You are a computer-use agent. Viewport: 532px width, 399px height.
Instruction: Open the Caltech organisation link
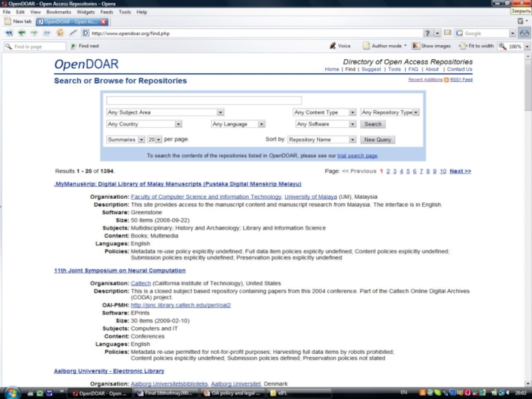click(x=140, y=283)
